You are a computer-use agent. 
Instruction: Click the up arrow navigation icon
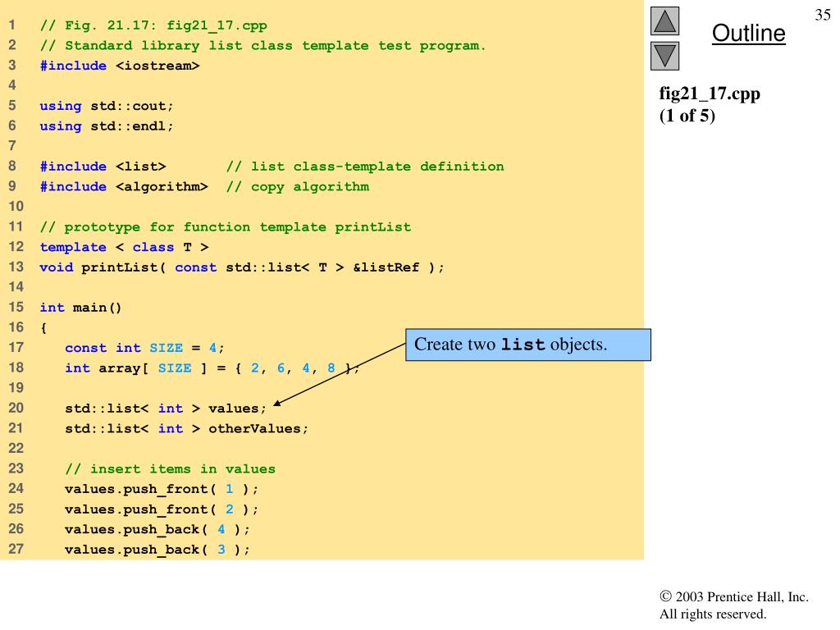click(x=664, y=21)
